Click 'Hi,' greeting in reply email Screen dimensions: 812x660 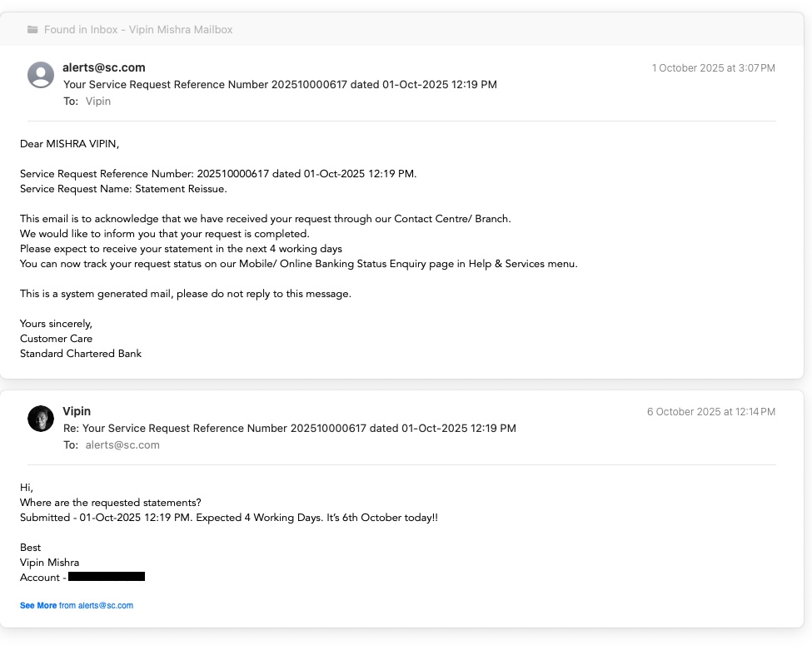pos(27,488)
